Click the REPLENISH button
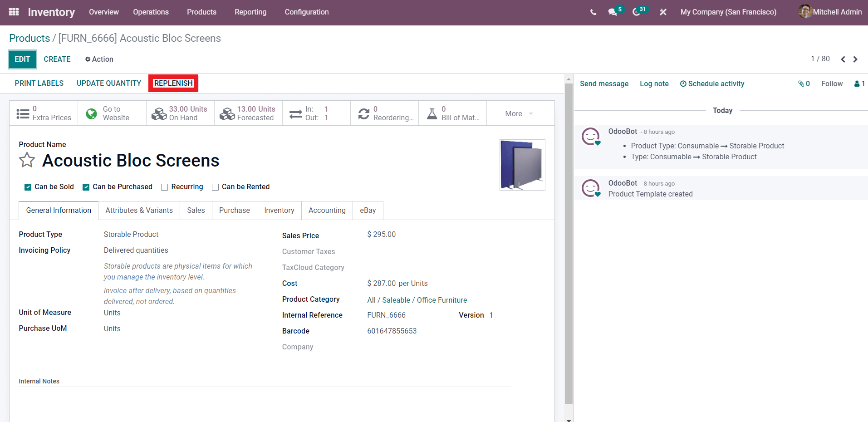 pyautogui.click(x=173, y=83)
